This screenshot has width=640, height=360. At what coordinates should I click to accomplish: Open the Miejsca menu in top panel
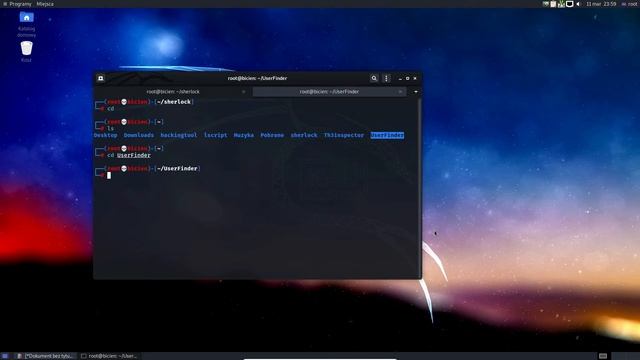tap(45, 4)
